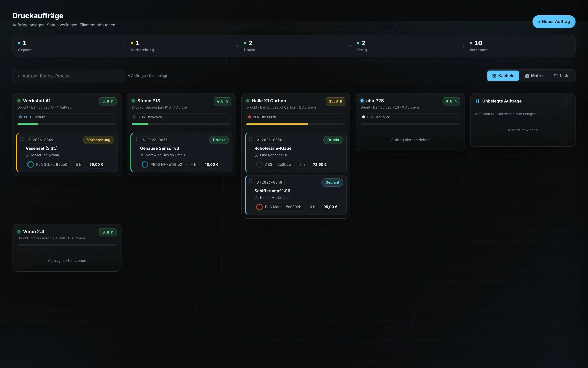Click the 15.0 h badge on Halle X1 Carbon
Screen dimensions: 588x368
[x=336, y=101]
